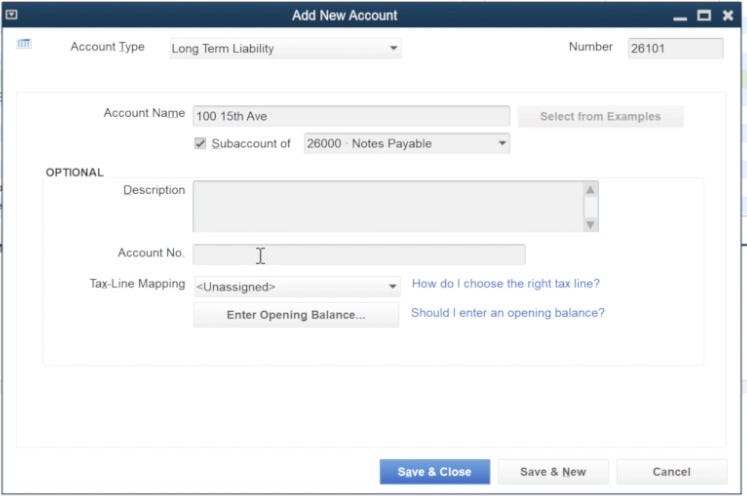Maximize the Add New Account window
The image size is (747, 499).
(704, 16)
